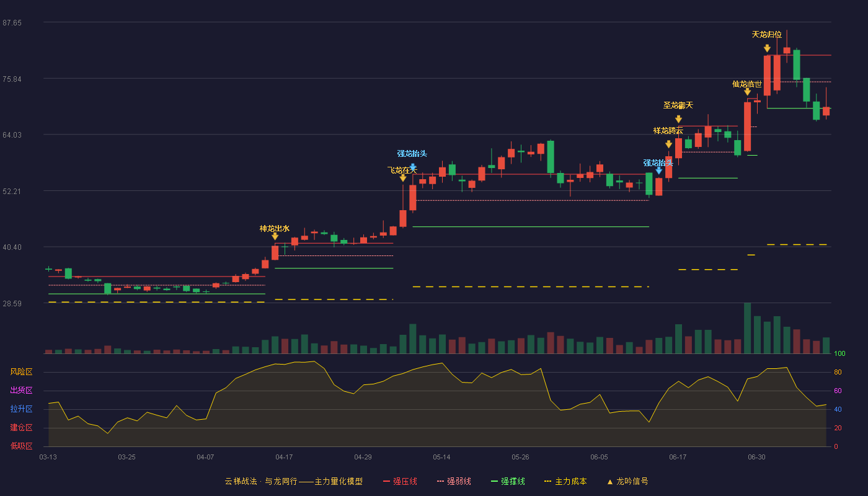Click the 04-29 date label

point(363,457)
